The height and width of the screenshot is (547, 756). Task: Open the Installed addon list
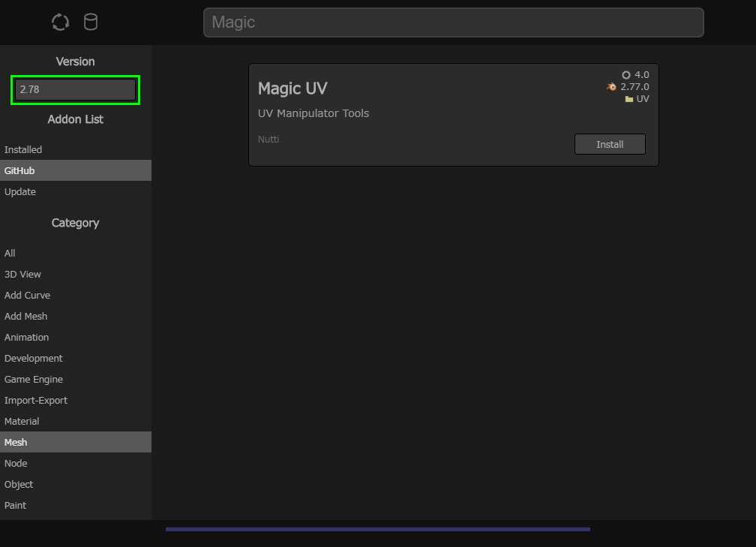point(76,149)
